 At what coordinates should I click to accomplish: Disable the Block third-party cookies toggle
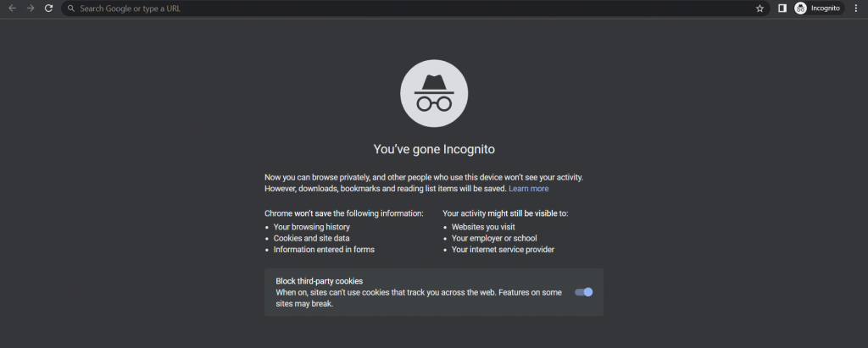click(583, 292)
